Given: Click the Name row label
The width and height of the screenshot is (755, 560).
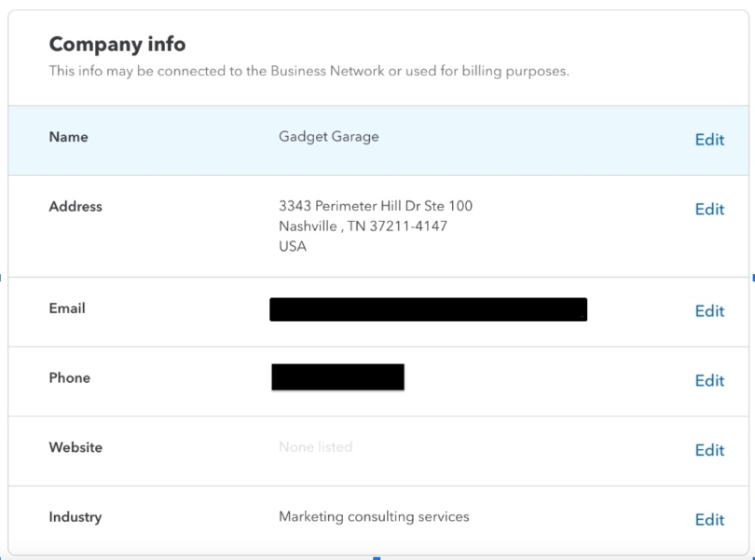Looking at the screenshot, I should tap(68, 136).
